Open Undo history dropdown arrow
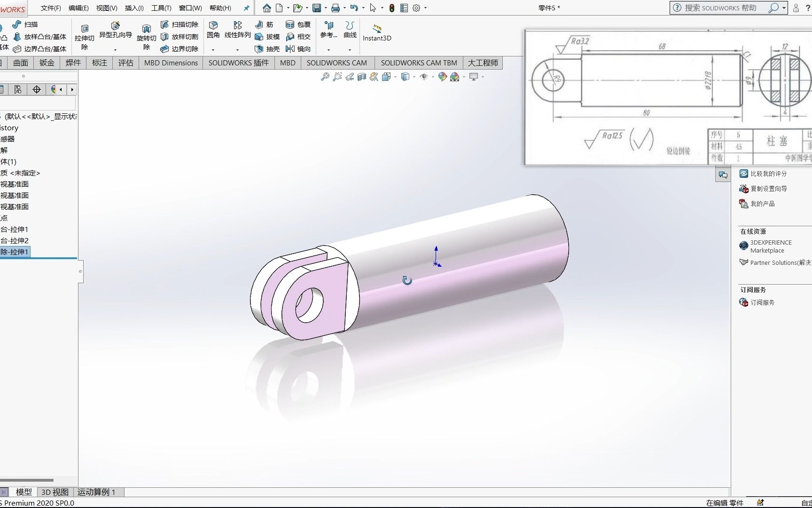This screenshot has height=508, width=812. click(363, 8)
